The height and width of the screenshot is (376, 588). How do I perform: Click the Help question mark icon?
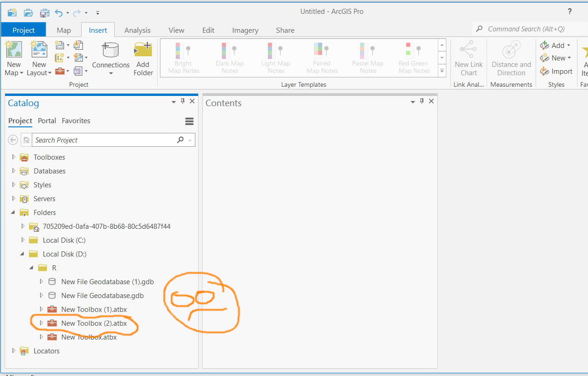pyautogui.click(x=570, y=12)
